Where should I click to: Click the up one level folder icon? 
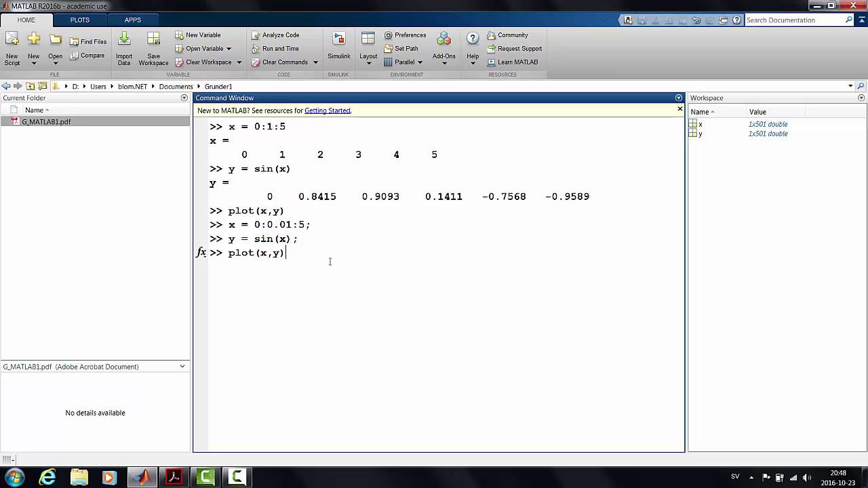pos(30,86)
